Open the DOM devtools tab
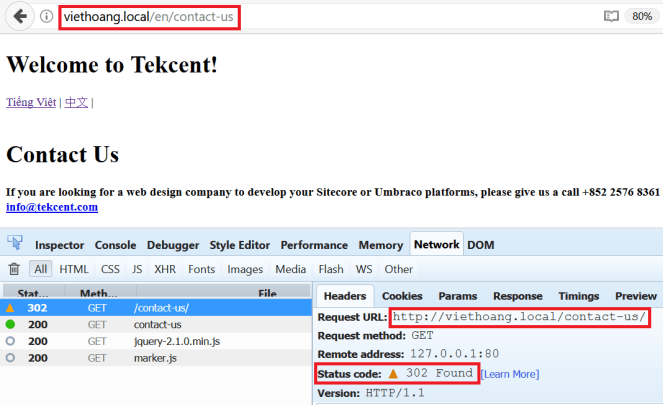 [480, 245]
